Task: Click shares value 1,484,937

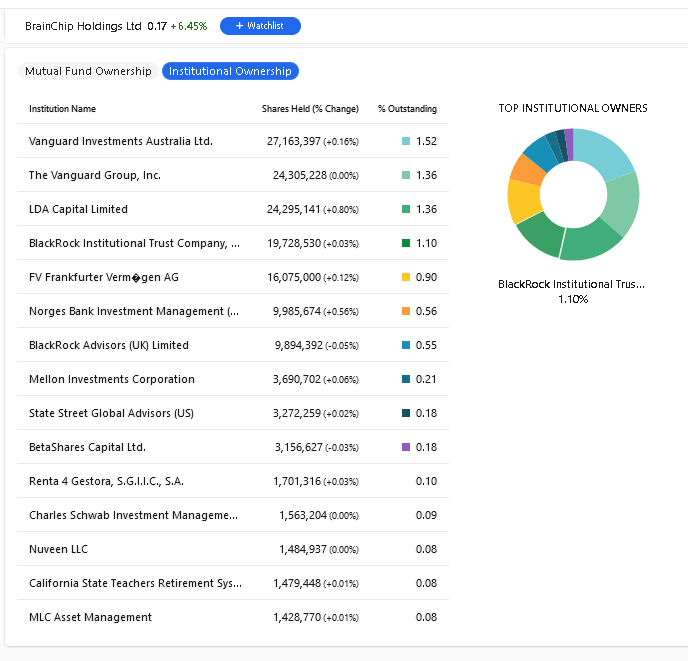Action: 303,550
